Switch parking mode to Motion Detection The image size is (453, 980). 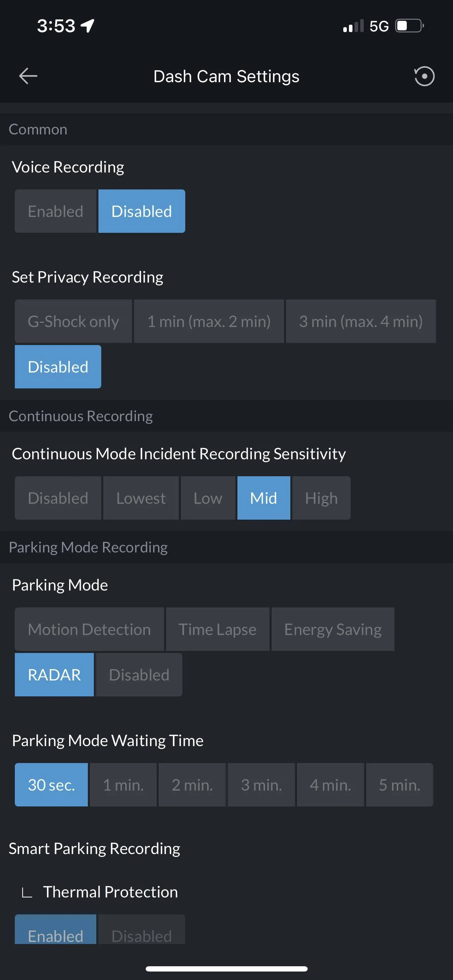pyautogui.click(x=89, y=629)
